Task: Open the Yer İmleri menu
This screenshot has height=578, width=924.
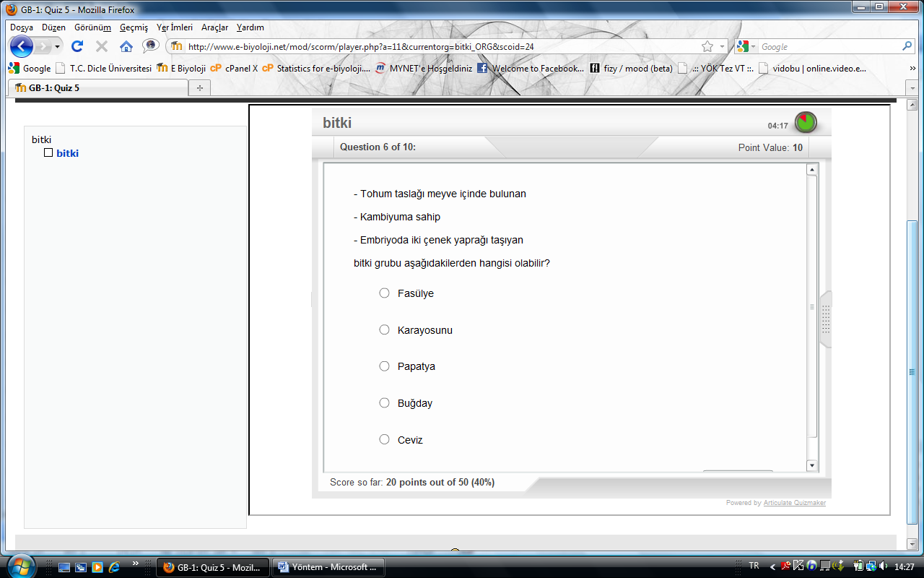Action: click(x=175, y=27)
